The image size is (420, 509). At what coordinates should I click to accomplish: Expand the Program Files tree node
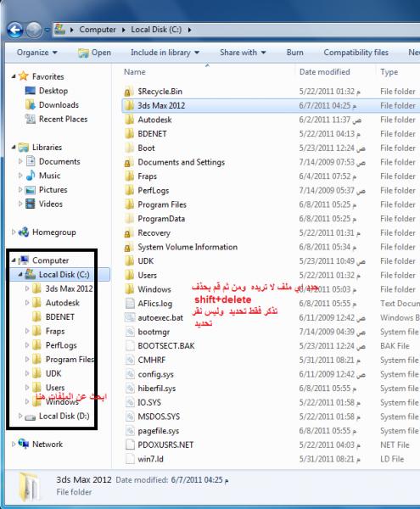point(27,359)
